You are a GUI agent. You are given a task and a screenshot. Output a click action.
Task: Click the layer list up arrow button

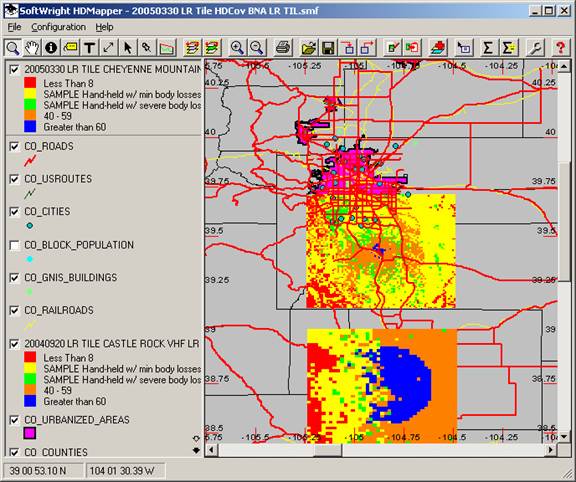click(x=196, y=438)
